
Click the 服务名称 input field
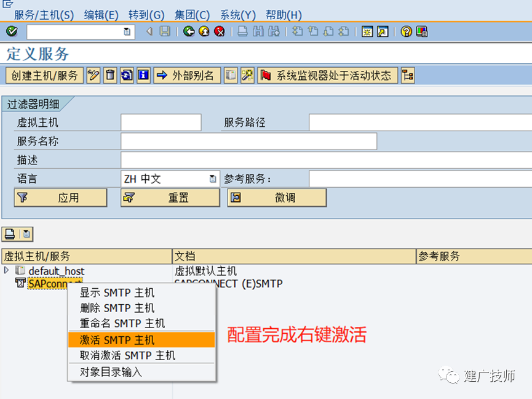[248, 141]
